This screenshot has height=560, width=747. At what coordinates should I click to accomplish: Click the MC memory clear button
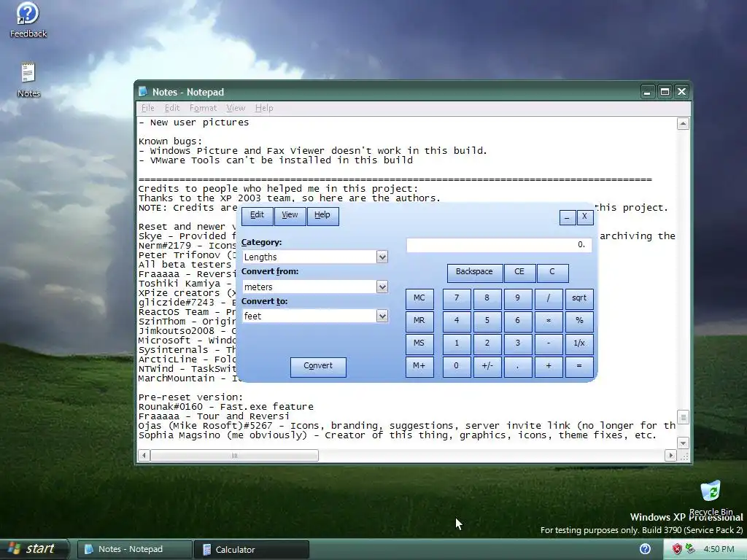pyautogui.click(x=419, y=299)
